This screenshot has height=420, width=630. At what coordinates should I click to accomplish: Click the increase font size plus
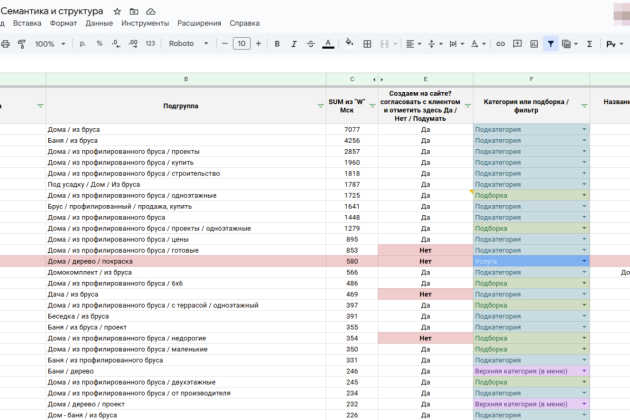(x=257, y=44)
